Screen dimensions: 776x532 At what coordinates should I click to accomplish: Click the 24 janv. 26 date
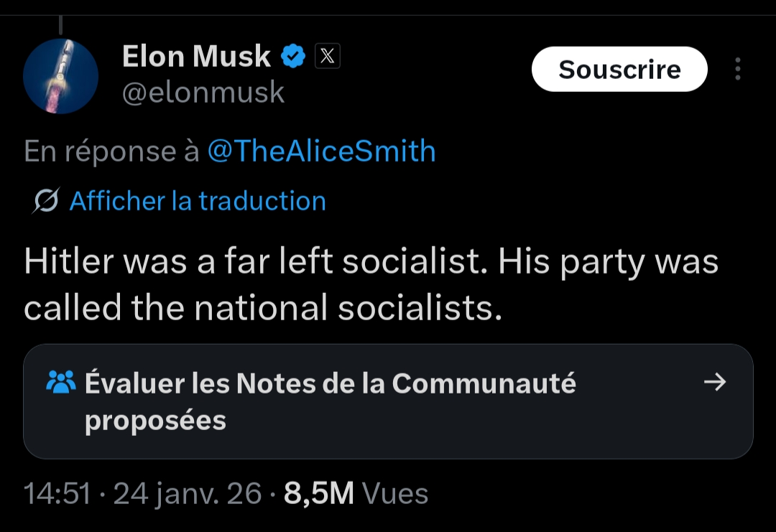(188, 493)
